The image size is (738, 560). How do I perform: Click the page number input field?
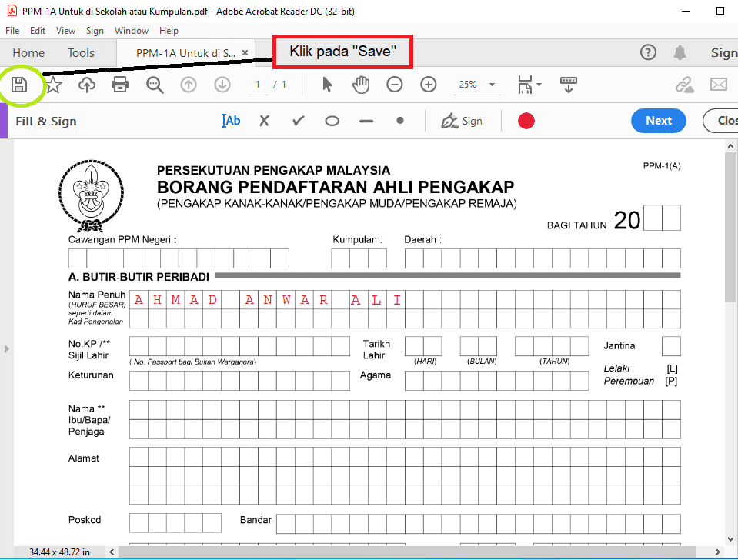257,85
